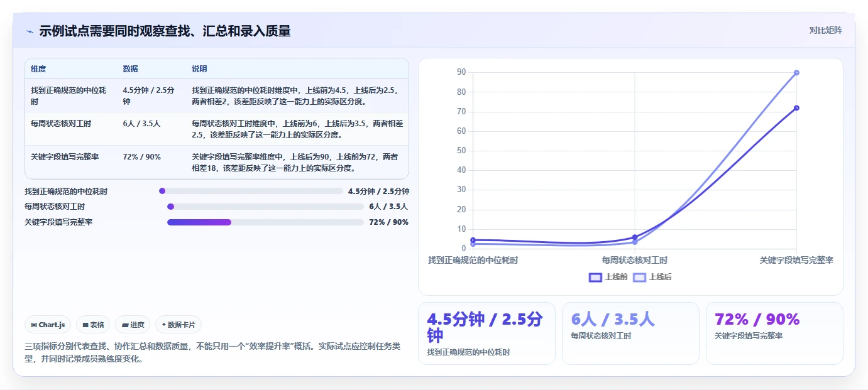Click table cell 6人 / 3.5人
The image size is (868, 390).
142,124
